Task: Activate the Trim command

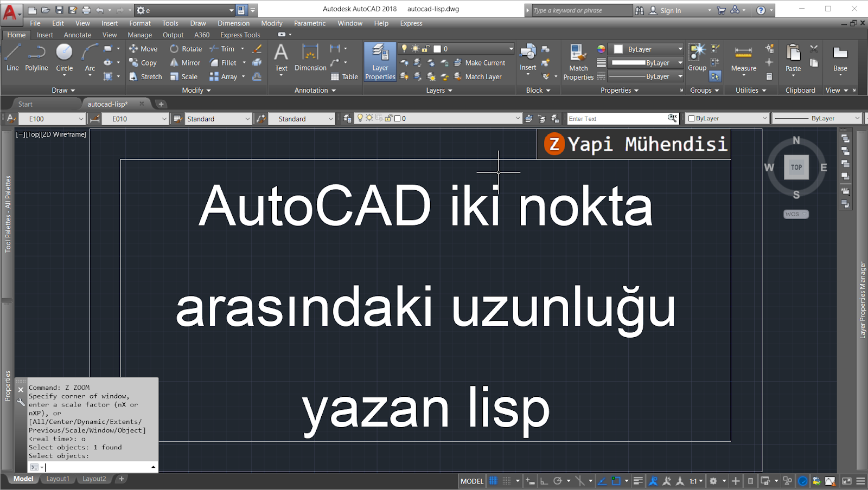Action: pos(222,49)
